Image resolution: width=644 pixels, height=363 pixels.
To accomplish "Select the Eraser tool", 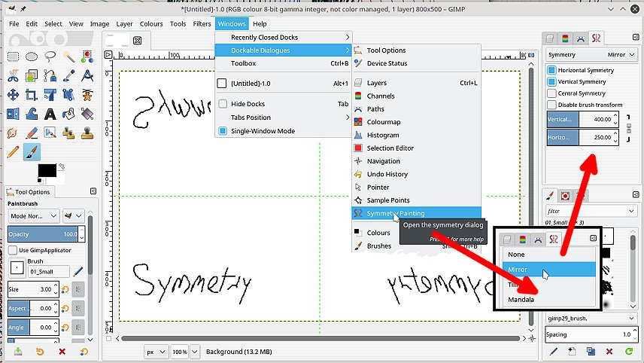I will 32,133.
